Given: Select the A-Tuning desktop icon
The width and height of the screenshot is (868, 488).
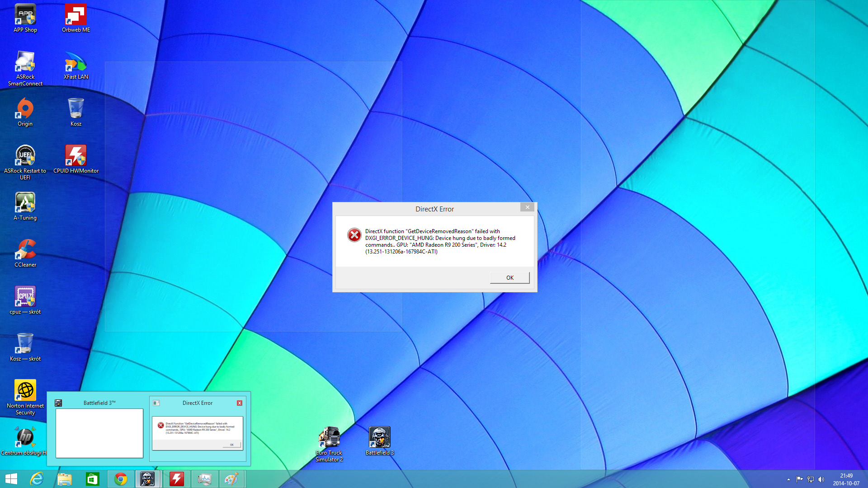Looking at the screenshot, I should (25, 206).
